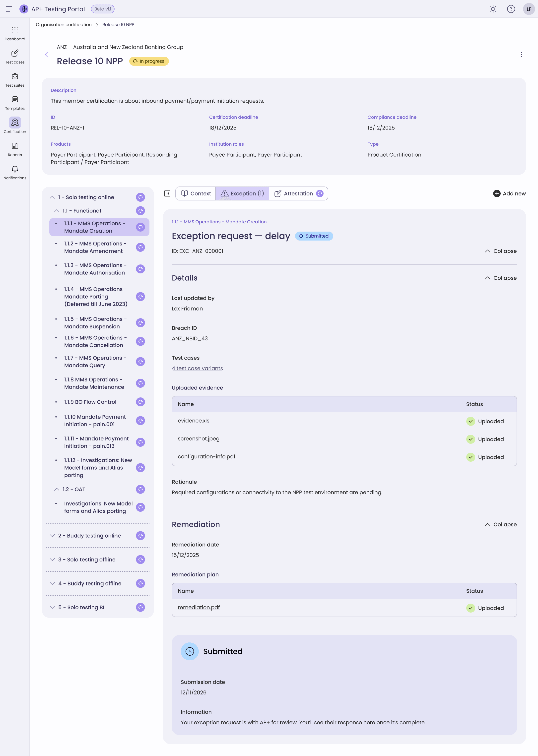538x756 pixels.
Task: Collapse the exception request header section
Action: tap(501, 251)
